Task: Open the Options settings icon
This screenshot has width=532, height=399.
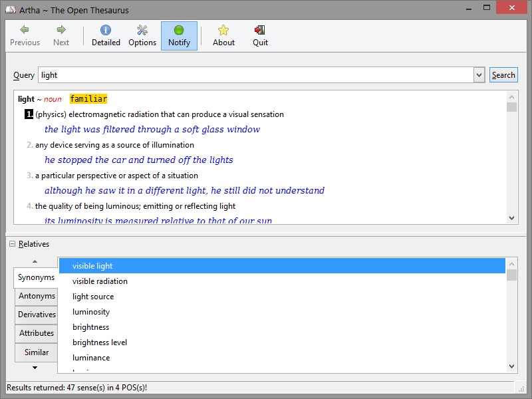Action: coord(142,30)
